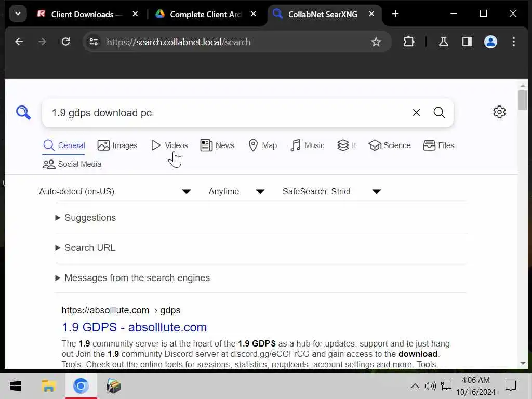Expand Messages from the search engines
This screenshot has height=399, width=532.
click(x=132, y=278)
